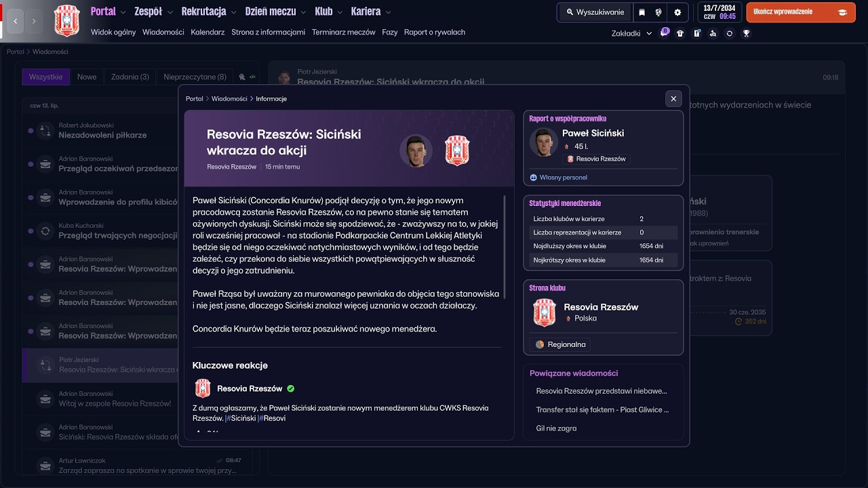Open the tactics board shortcut icon
The image size is (868, 488).
coord(696,33)
